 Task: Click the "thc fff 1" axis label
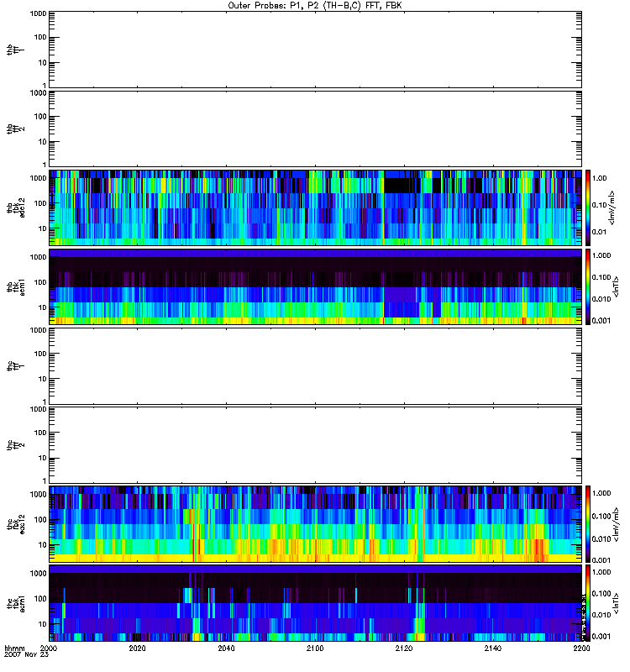click(x=15, y=366)
